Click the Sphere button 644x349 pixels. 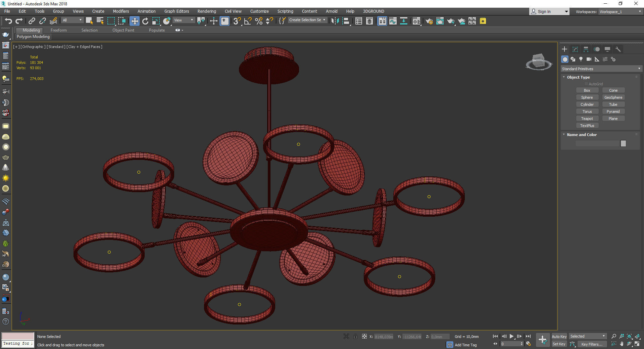click(587, 97)
